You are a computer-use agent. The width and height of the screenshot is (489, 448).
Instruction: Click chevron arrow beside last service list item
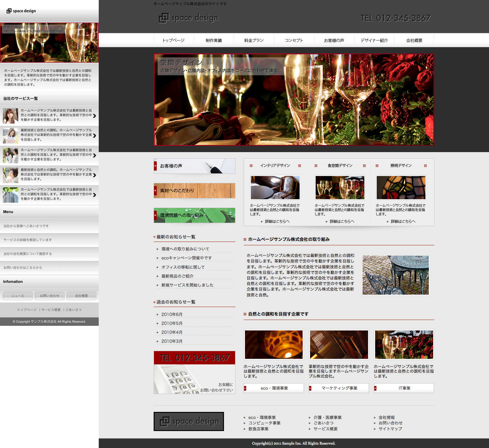point(94,195)
